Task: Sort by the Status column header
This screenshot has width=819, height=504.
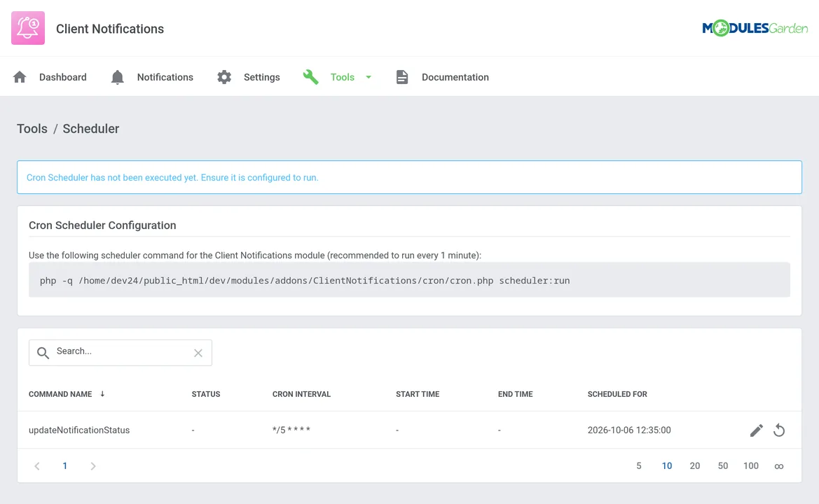Action: (206, 394)
